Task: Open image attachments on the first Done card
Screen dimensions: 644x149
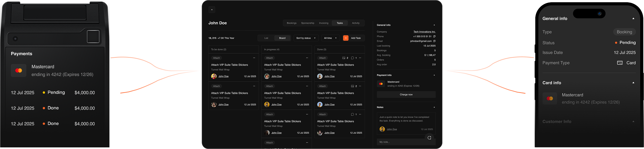Action: [344, 58]
